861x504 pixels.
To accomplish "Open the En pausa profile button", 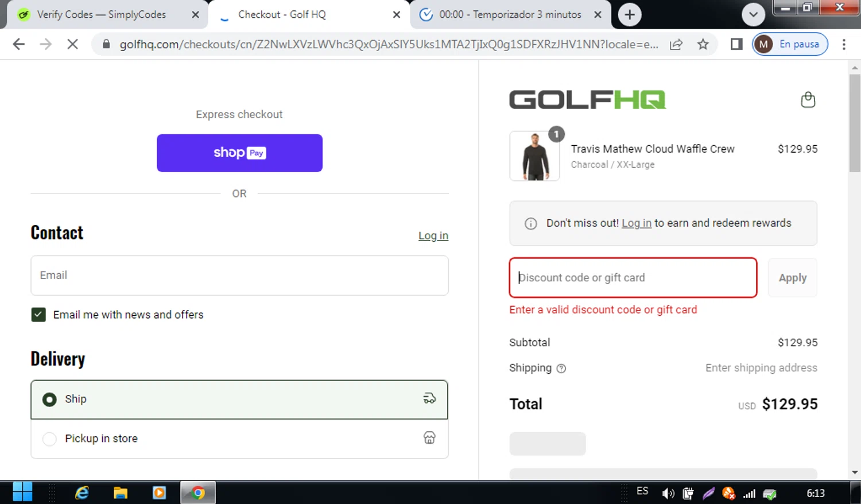I will pos(790,44).
